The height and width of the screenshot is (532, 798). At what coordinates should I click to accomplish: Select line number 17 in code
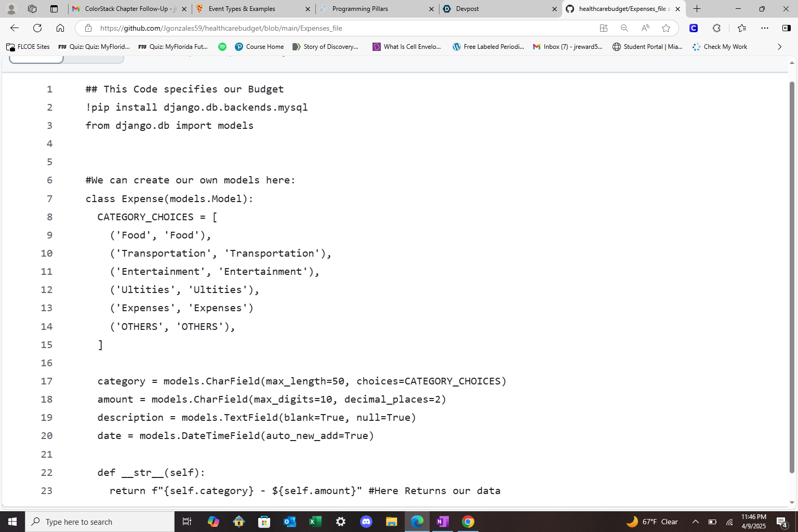tap(46, 381)
